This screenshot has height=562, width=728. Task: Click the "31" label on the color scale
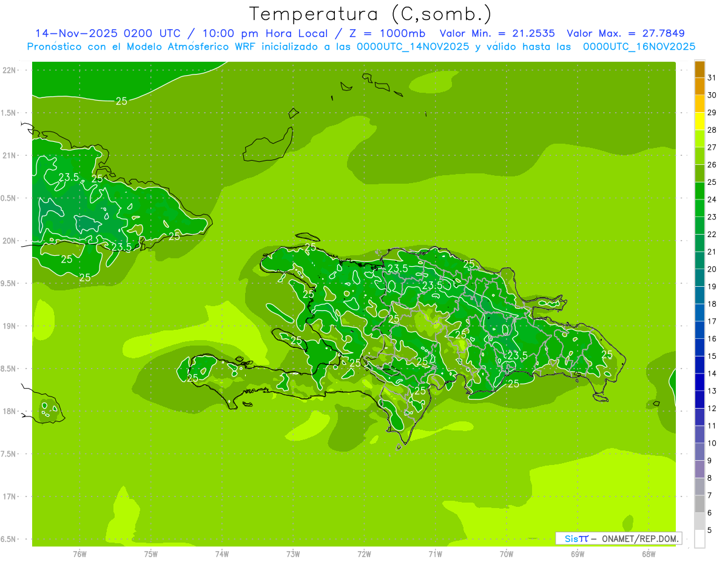pyautogui.click(x=712, y=78)
